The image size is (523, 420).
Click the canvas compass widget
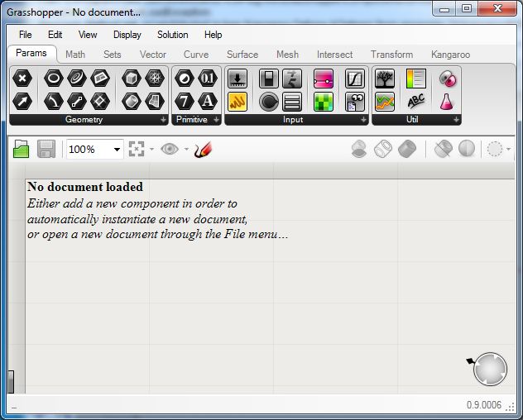point(490,369)
